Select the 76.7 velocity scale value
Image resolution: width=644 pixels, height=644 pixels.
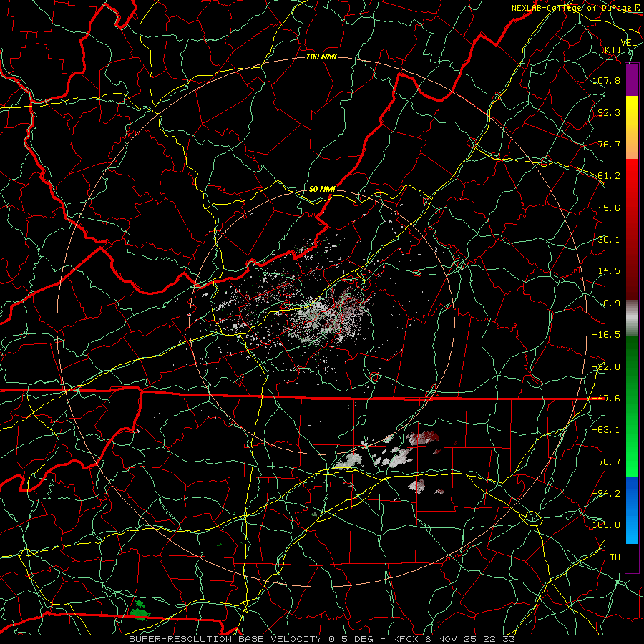609,144
